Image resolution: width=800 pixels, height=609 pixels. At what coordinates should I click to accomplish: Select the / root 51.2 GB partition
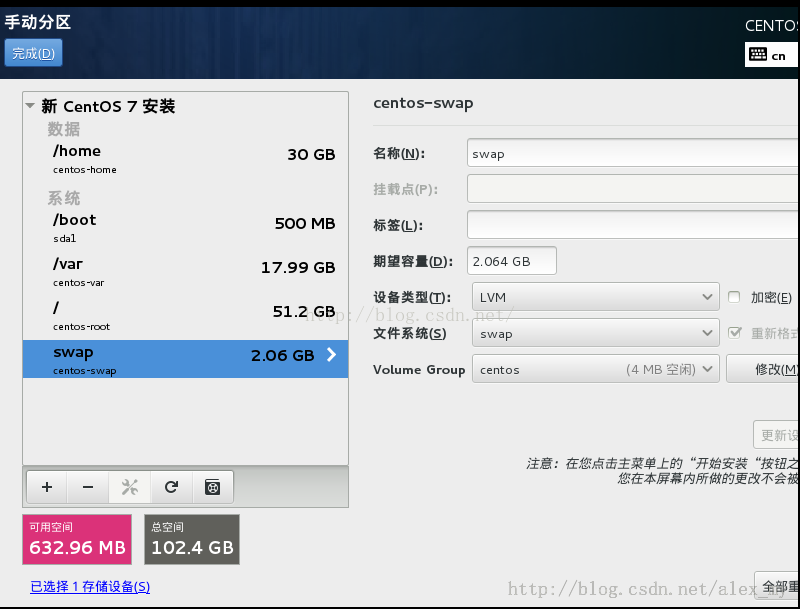(186, 316)
